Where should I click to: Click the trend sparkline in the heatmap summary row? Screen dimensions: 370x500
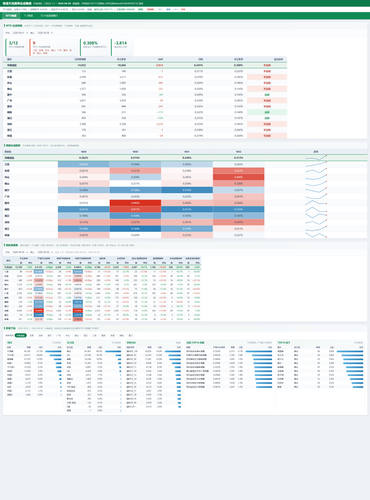point(316,158)
